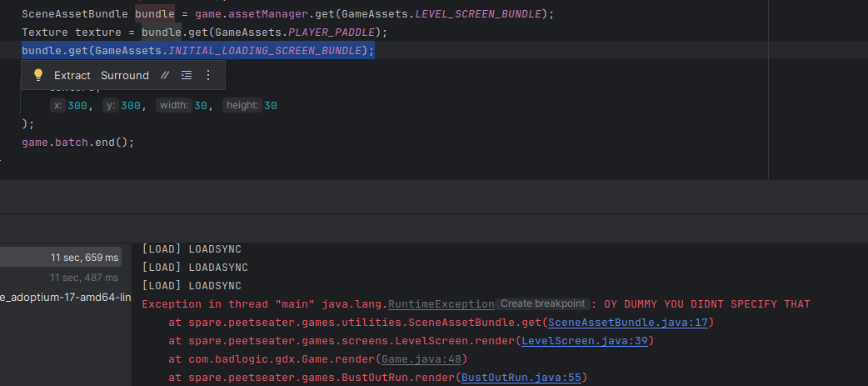Choose Surround in the floating toolbar
868x386 pixels.
coord(125,75)
